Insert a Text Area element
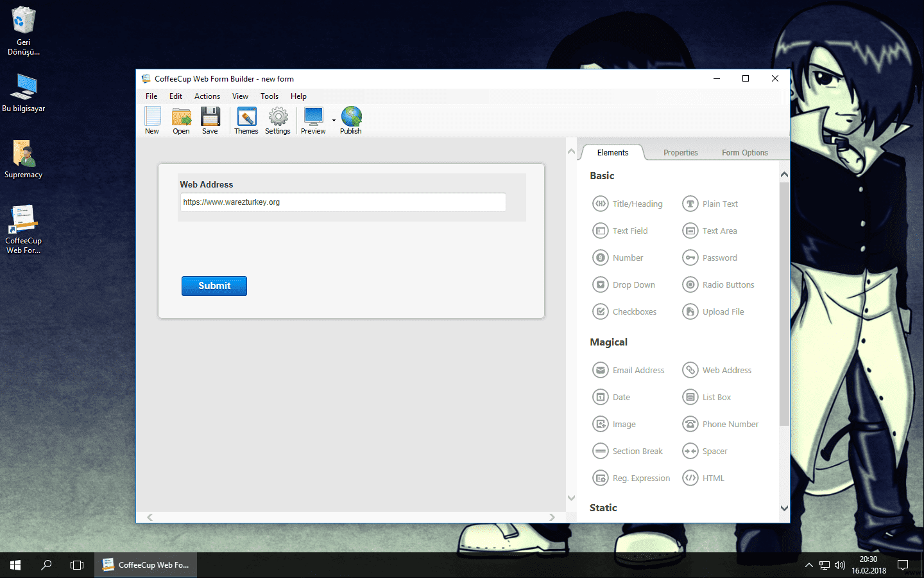The image size is (924, 578). pyautogui.click(x=709, y=231)
